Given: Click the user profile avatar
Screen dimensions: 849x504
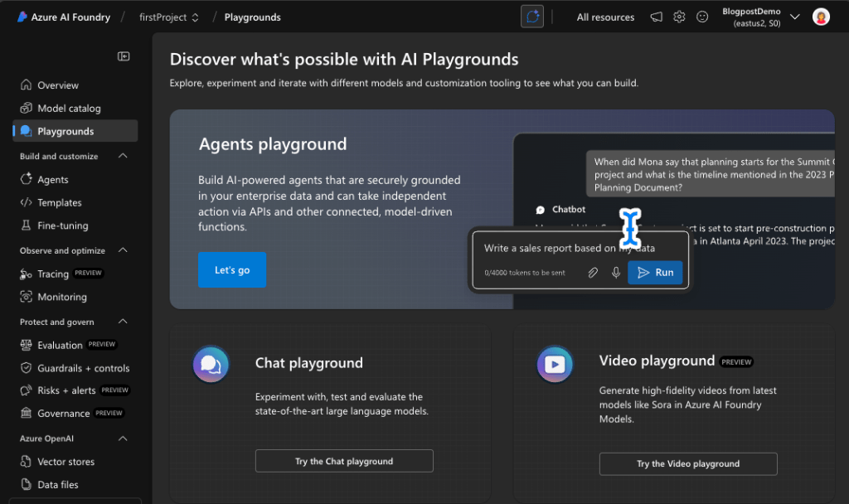Looking at the screenshot, I should [x=821, y=17].
